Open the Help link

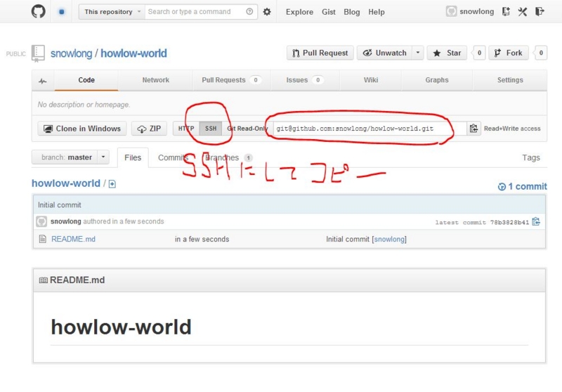point(377,12)
